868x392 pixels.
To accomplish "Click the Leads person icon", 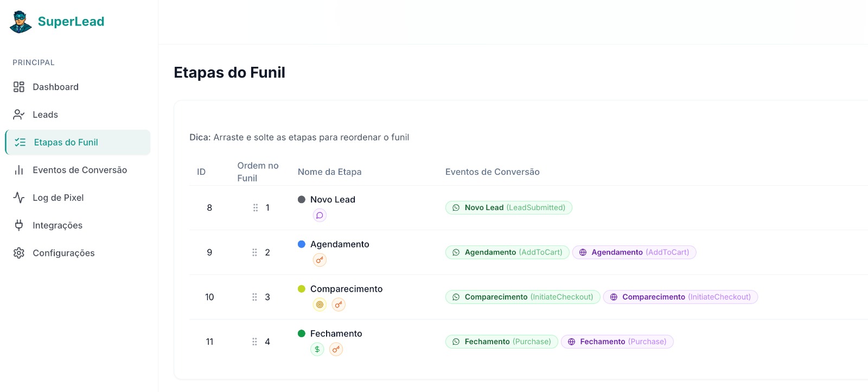I will click(19, 115).
